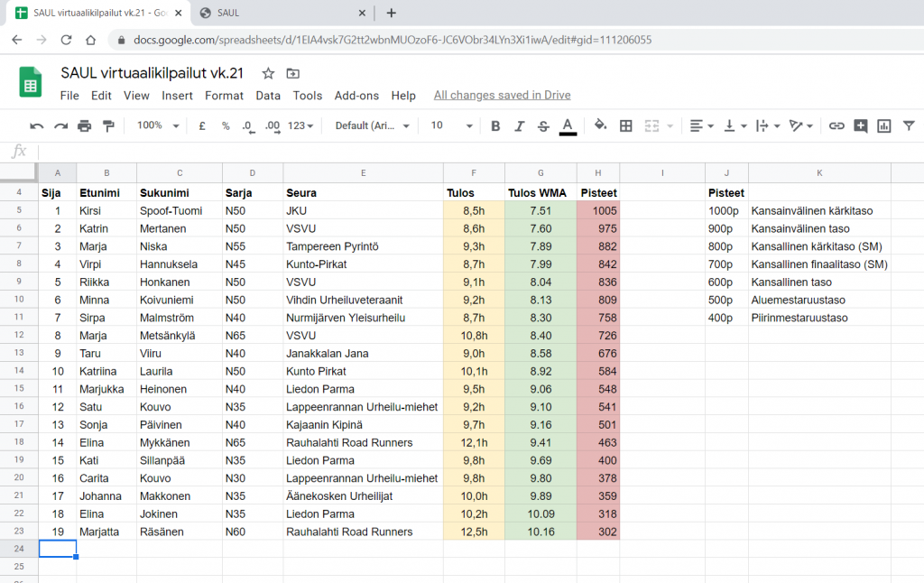Screen dimensions: 924x583
Task: Select row 10 header
Action: pos(19,300)
